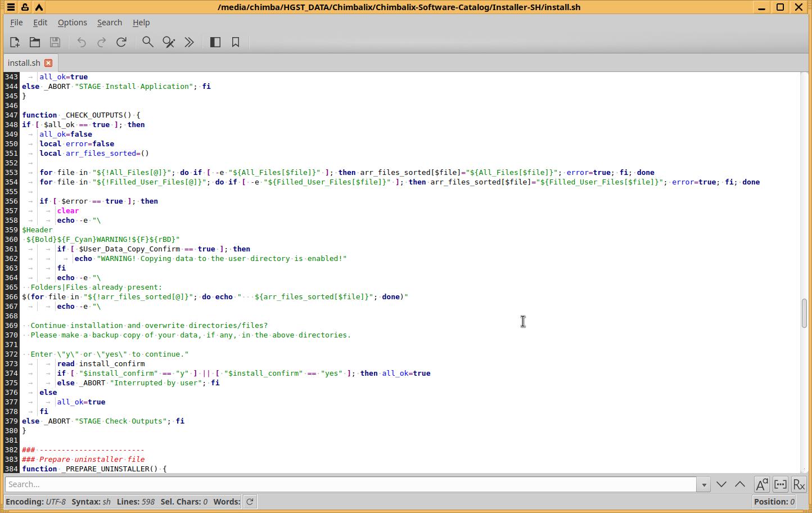Show the side-pane via toolbar icon

pos(215,42)
